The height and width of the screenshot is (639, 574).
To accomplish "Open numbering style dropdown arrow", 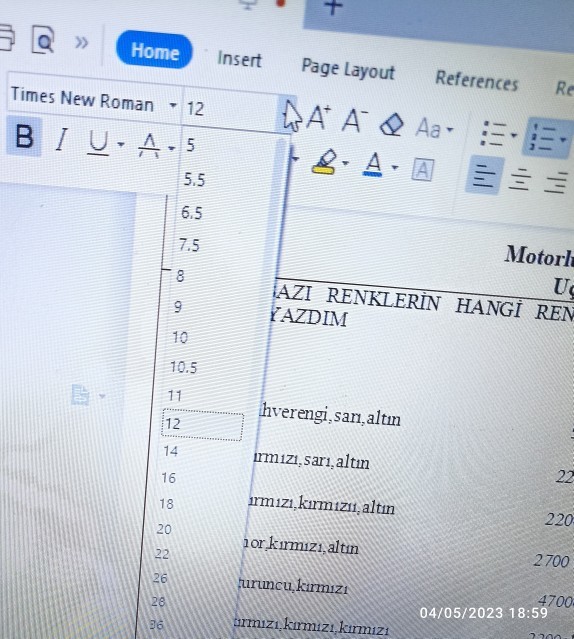I will tap(563, 140).
